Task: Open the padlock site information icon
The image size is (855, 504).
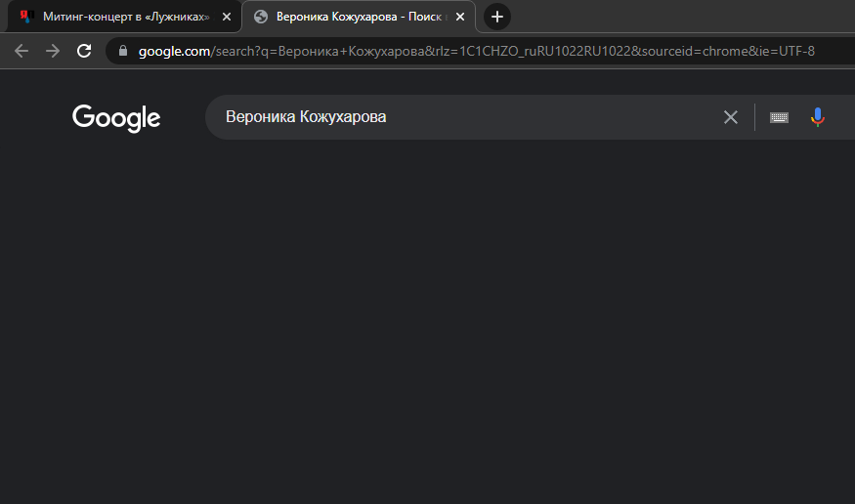Action: (123, 51)
